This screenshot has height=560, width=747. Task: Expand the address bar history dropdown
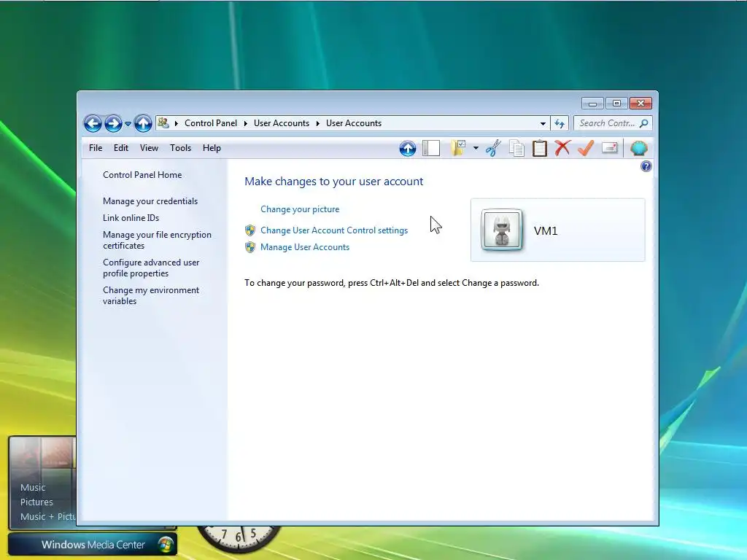coord(543,123)
